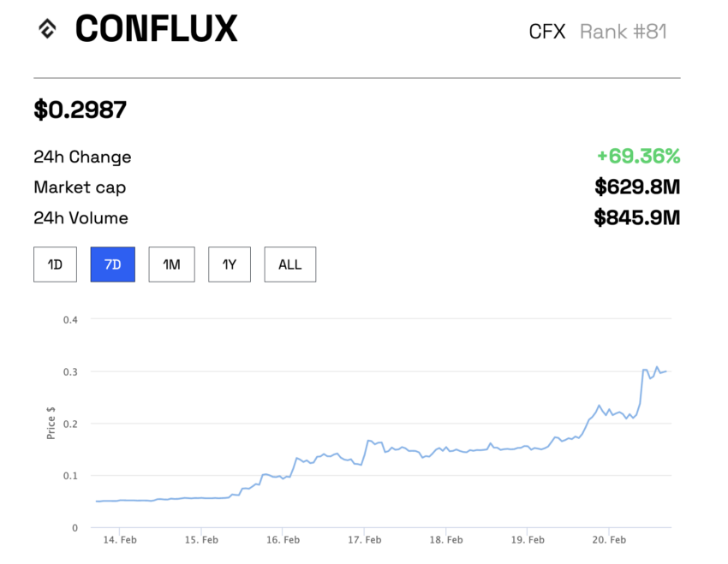Click the 24h Volume row label
The width and height of the screenshot is (728, 564).
tap(81, 218)
